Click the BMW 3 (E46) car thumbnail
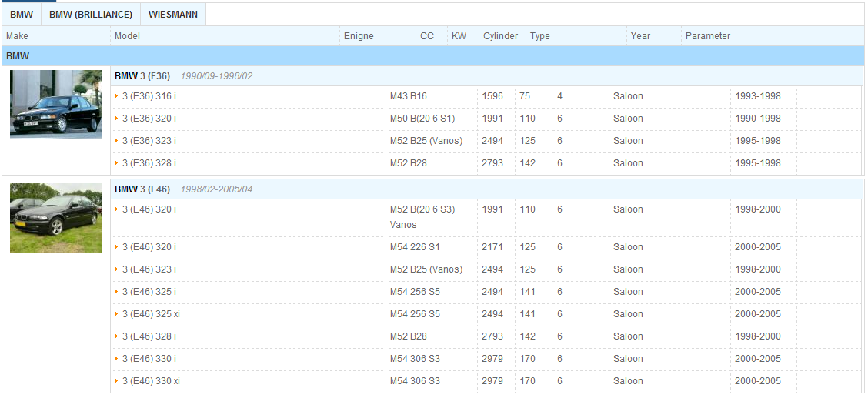This screenshot has width=868, height=395. point(56,218)
